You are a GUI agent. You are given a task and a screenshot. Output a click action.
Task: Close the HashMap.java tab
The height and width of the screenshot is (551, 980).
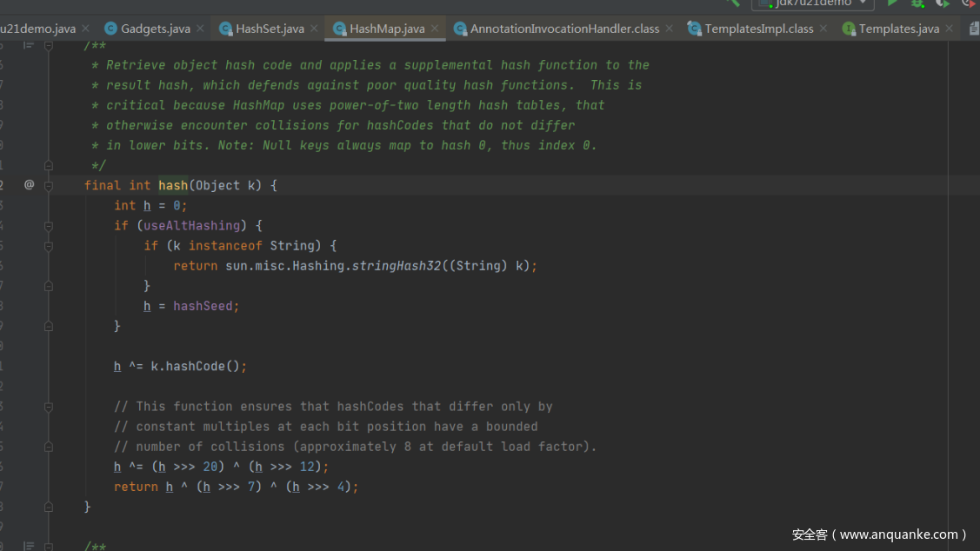(435, 29)
